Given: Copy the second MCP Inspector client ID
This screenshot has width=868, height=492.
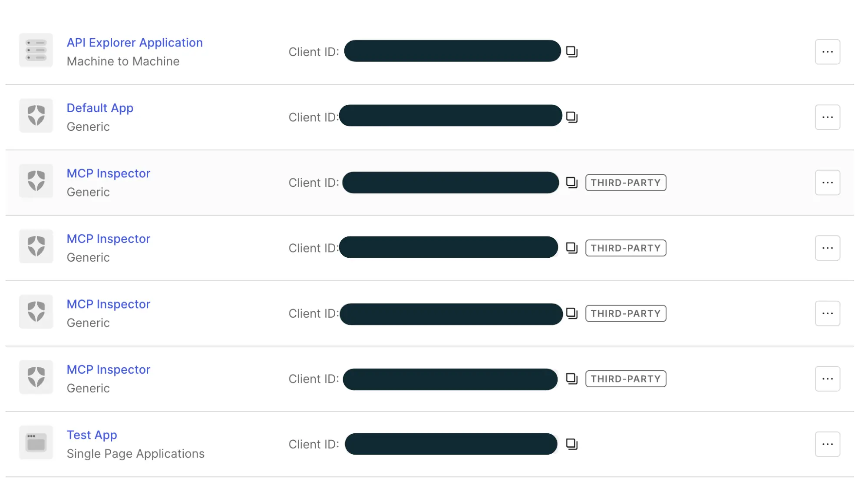Looking at the screenshot, I should [x=572, y=247].
